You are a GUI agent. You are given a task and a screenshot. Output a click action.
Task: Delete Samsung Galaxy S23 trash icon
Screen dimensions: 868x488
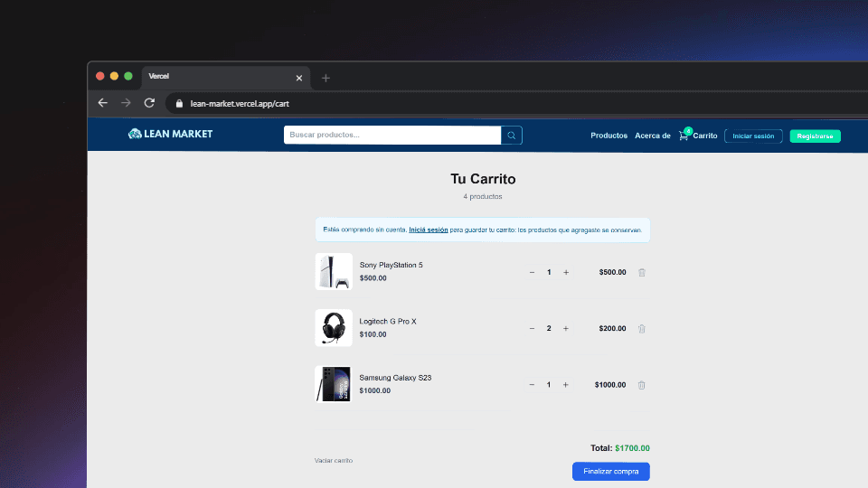pyautogui.click(x=642, y=385)
